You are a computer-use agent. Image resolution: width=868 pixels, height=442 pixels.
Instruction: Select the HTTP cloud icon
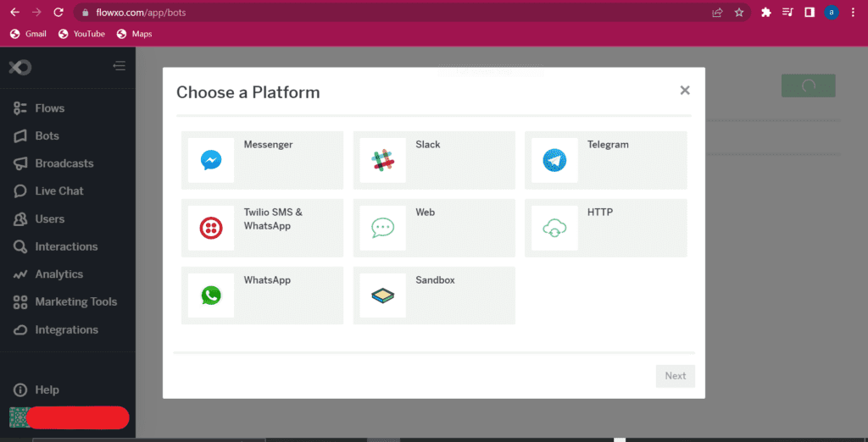point(554,228)
